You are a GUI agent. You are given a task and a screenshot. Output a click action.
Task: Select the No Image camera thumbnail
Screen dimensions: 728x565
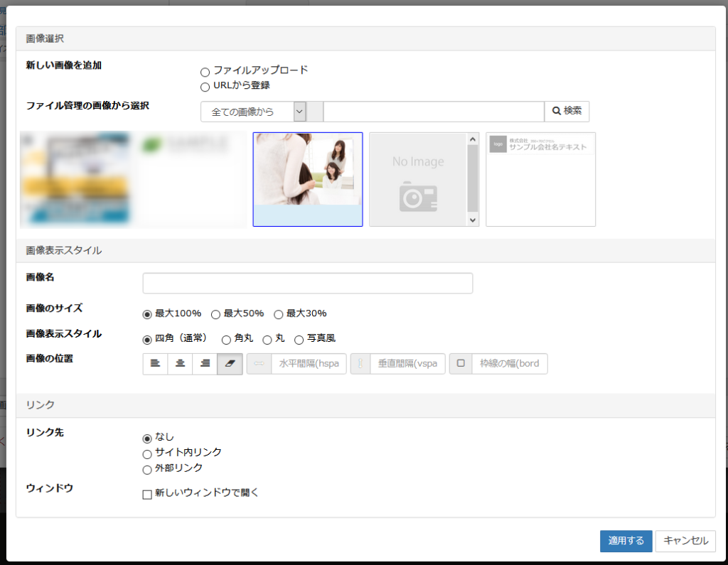(418, 179)
